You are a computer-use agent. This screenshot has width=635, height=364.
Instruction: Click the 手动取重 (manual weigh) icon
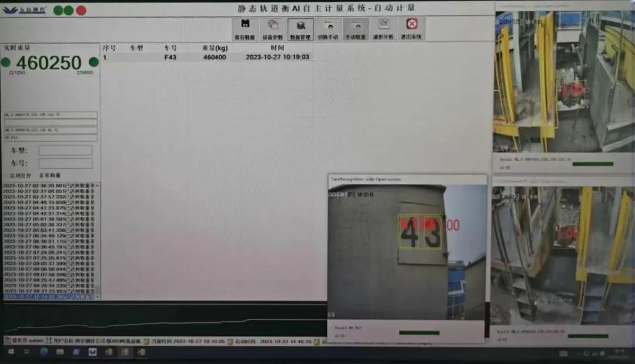[x=356, y=28]
